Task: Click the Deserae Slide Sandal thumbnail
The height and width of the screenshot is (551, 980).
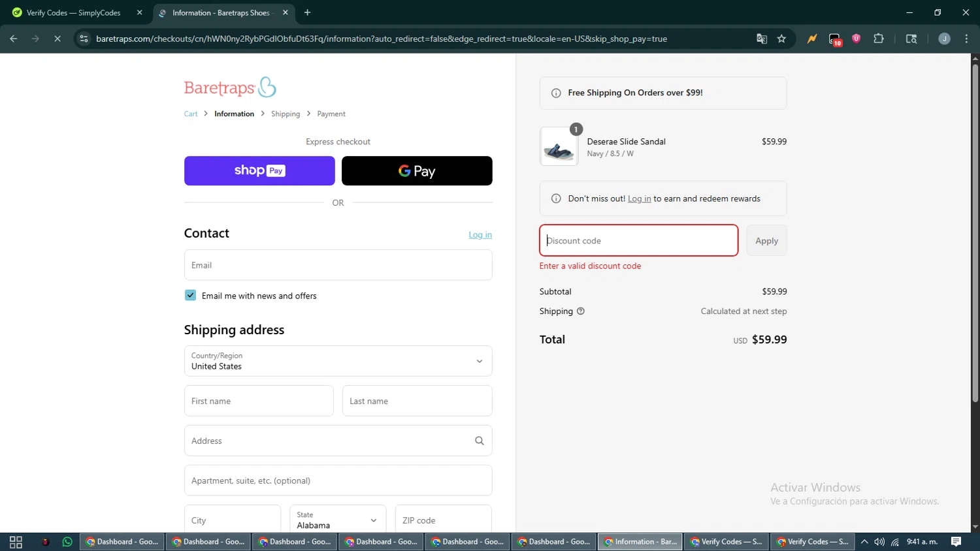Action: click(x=559, y=146)
